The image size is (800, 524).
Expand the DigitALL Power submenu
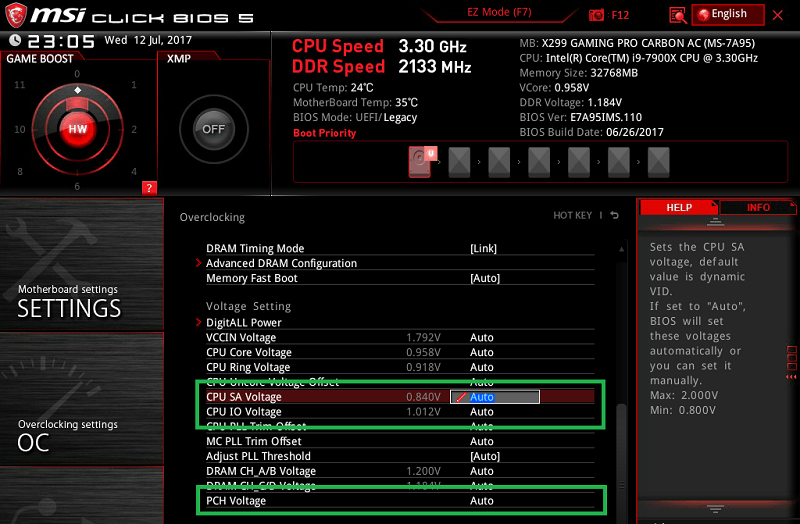pyautogui.click(x=243, y=322)
